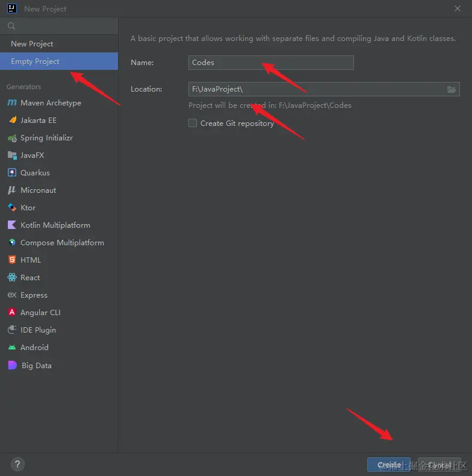The image size is (472, 476).
Task: Click the Jakarta EE icon
Action: pyautogui.click(x=13, y=120)
